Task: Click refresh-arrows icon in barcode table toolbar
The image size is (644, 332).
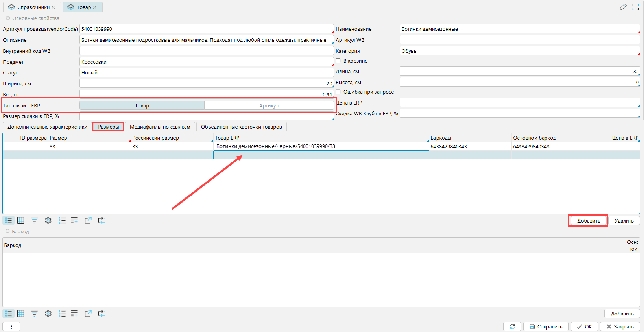Action: coord(102,314)
